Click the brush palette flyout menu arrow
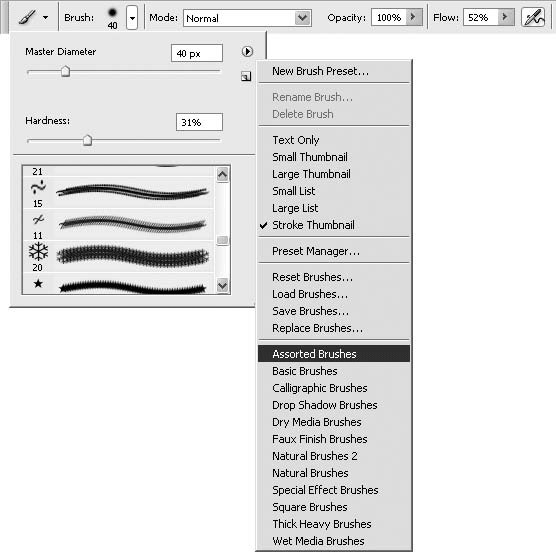Viewport: 556px width, 552px height. [247, 52]
